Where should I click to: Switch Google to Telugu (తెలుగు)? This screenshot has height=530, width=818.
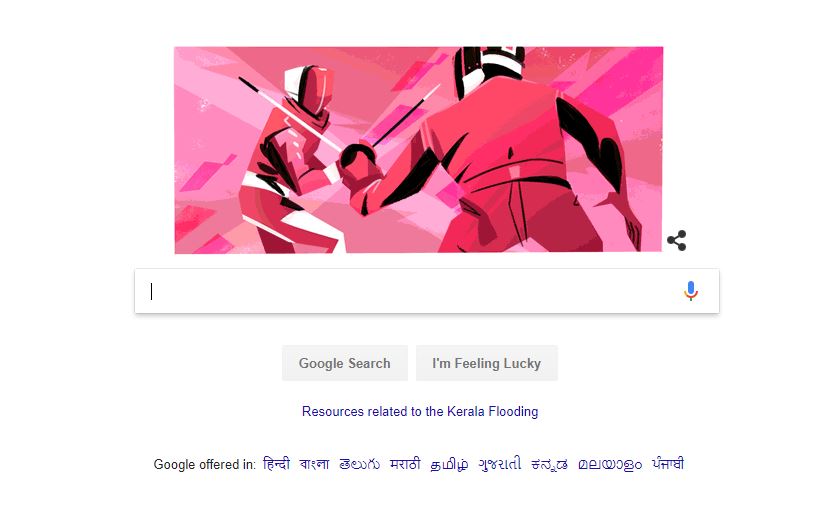359,464
